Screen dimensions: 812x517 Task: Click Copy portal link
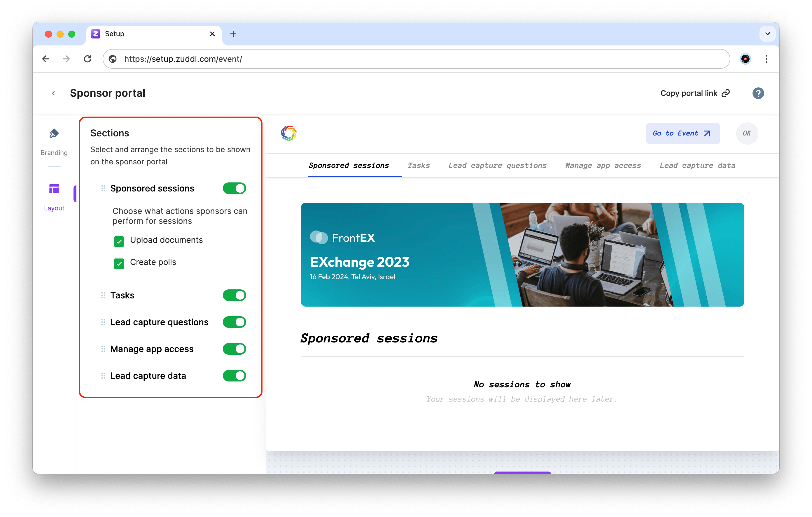point(695,93)
